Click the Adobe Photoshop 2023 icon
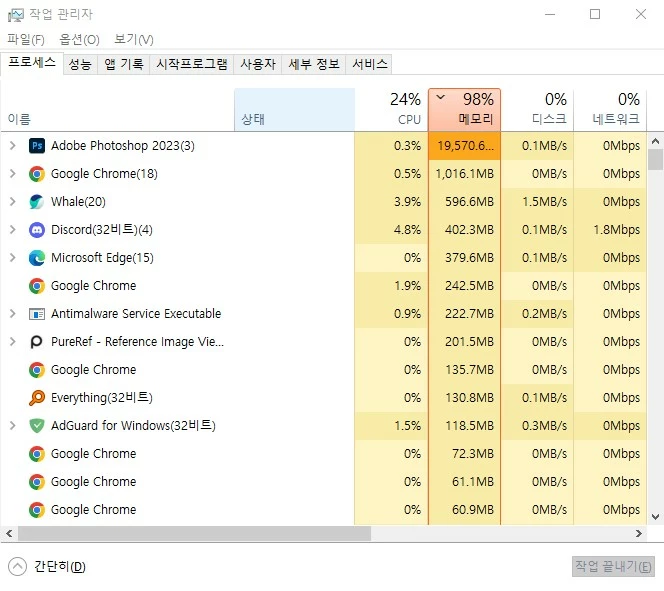Viewport: 664px width, 591px height. click(x=37, y=146)
